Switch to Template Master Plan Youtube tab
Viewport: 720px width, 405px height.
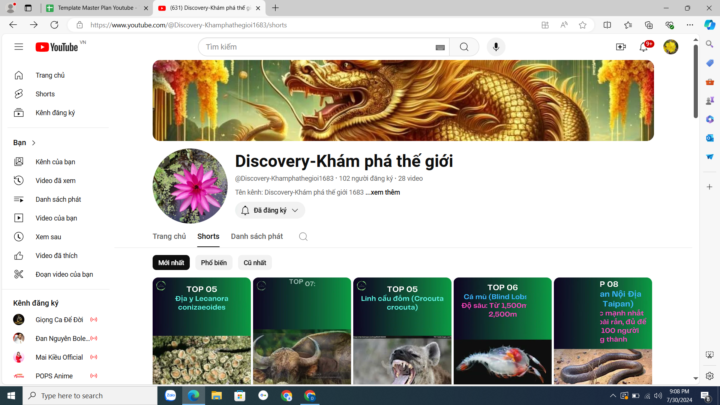pos(96,8)
